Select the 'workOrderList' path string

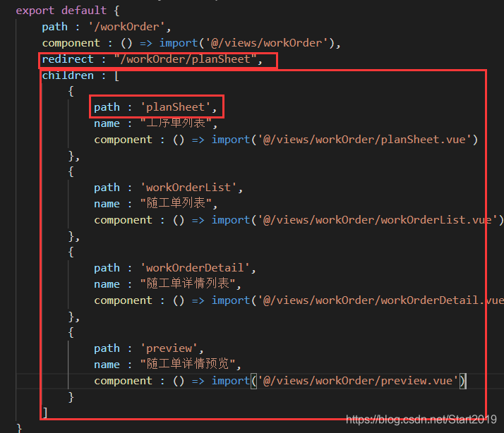click(x=188, y=188)
